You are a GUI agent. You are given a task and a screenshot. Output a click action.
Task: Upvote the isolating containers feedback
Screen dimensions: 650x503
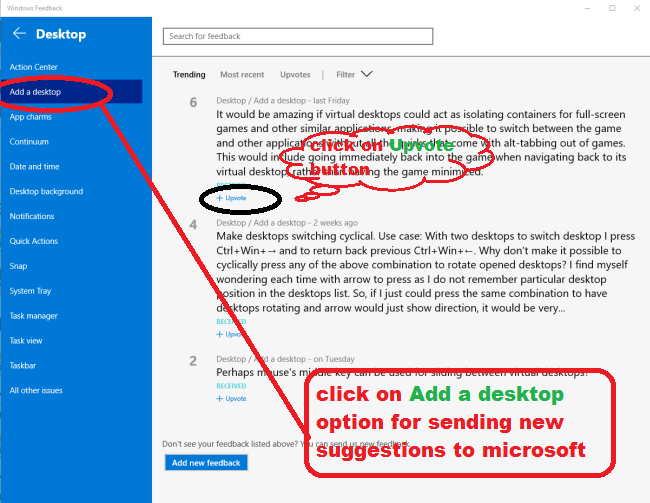[x=231, y=198]
